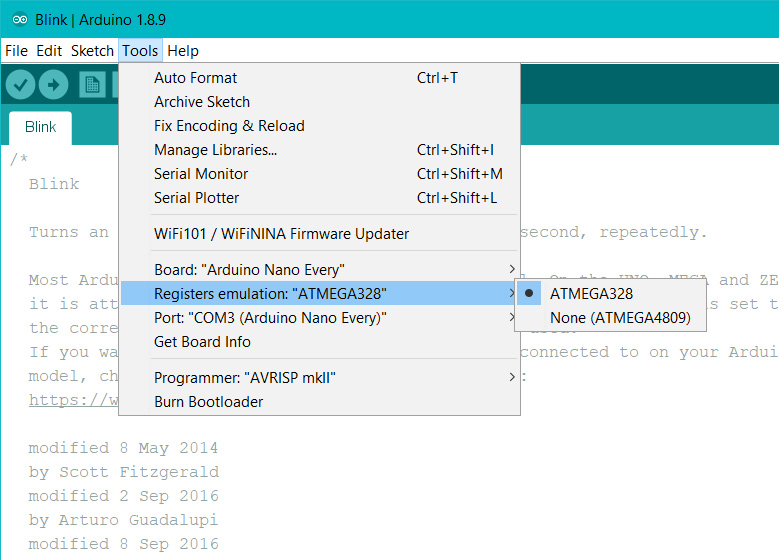Click the Verify checkmark toolbar icon
This screenshot has height=560, width=779.
pos(20,84)
